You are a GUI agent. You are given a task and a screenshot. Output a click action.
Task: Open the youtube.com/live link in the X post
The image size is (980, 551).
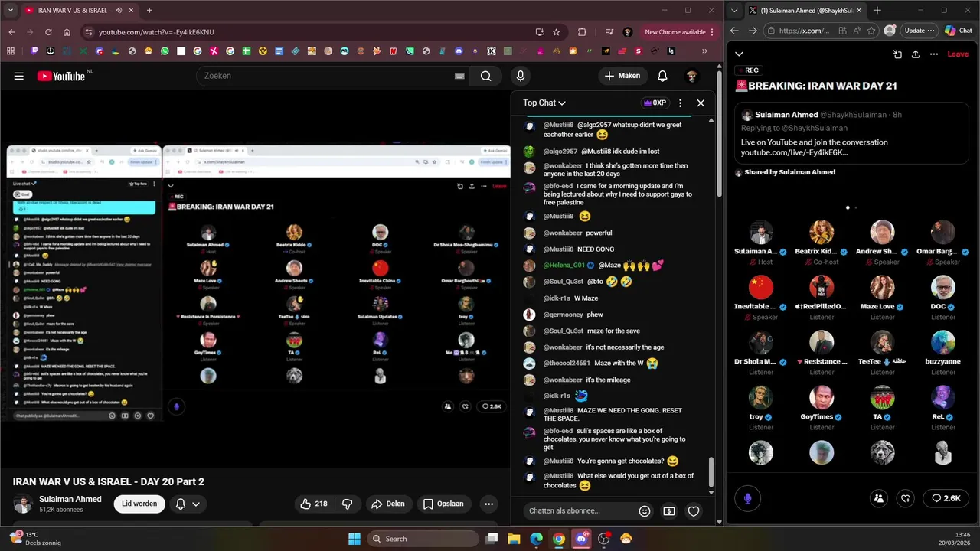click(x=794, y=152)
